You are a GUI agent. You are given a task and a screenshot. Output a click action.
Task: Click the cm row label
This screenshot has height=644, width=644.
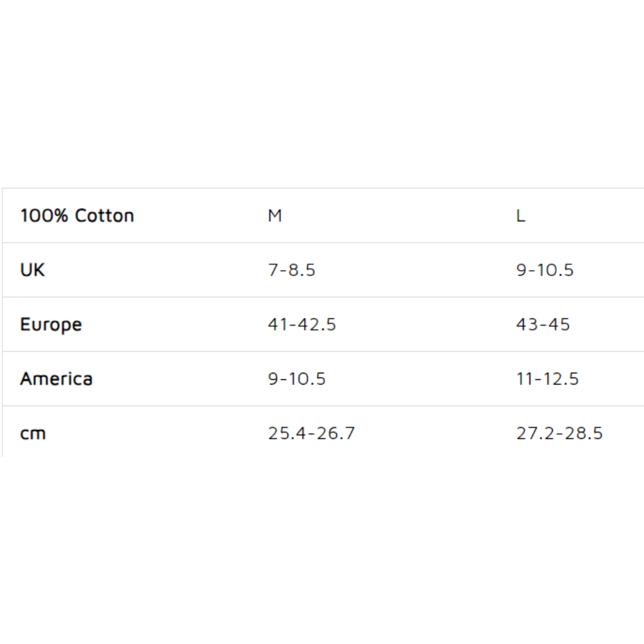[33, 434]
